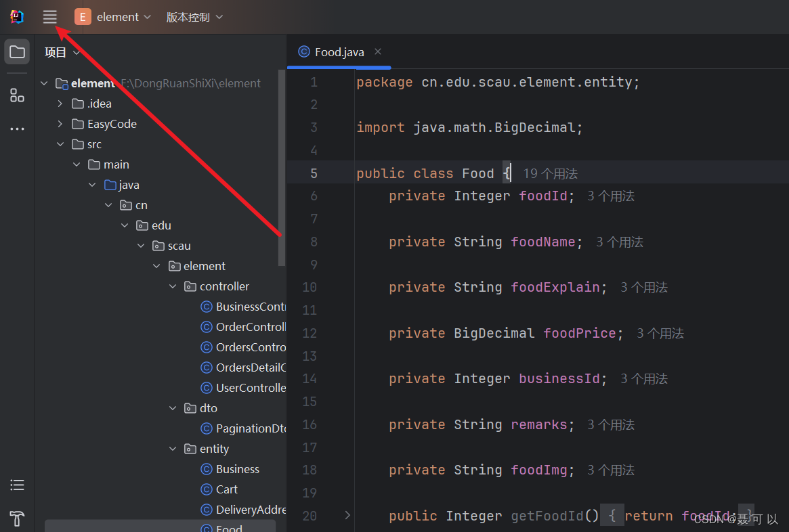Collapse the main folder
The height and width of the screenshot is (532, 789).
pyautogui.click(x=77, y=164)
